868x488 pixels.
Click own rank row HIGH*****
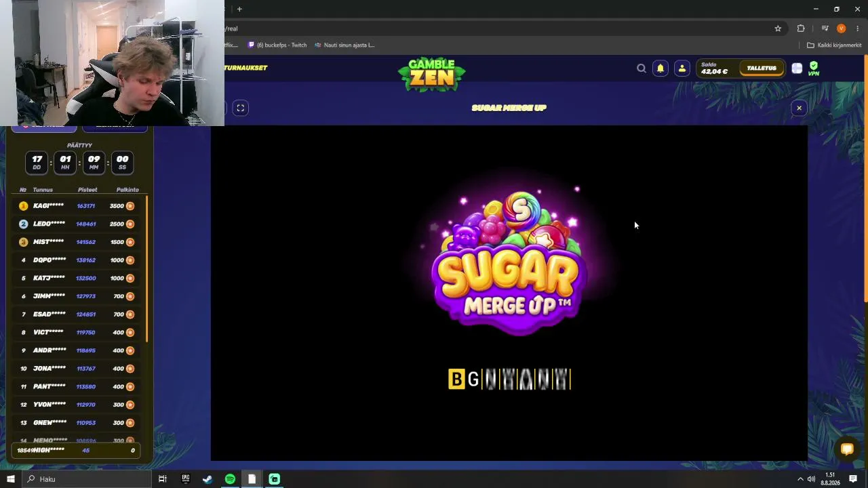click(76, 451)
